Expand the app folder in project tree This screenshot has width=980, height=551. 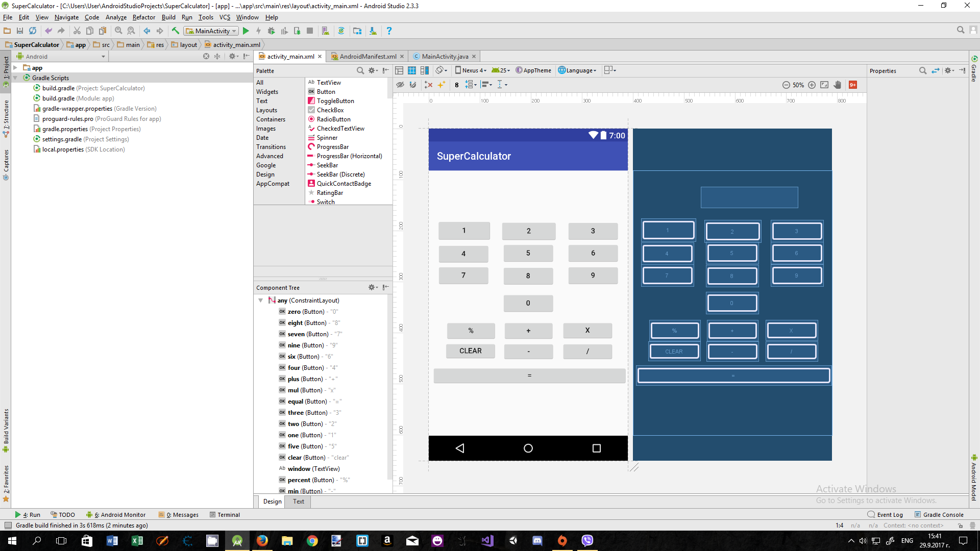pos(15,68)
